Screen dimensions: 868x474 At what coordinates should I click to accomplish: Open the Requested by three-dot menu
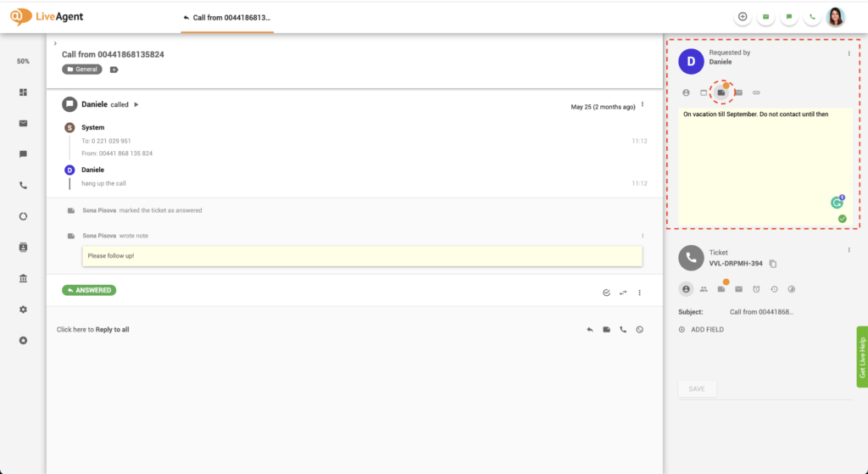point(849,53)
